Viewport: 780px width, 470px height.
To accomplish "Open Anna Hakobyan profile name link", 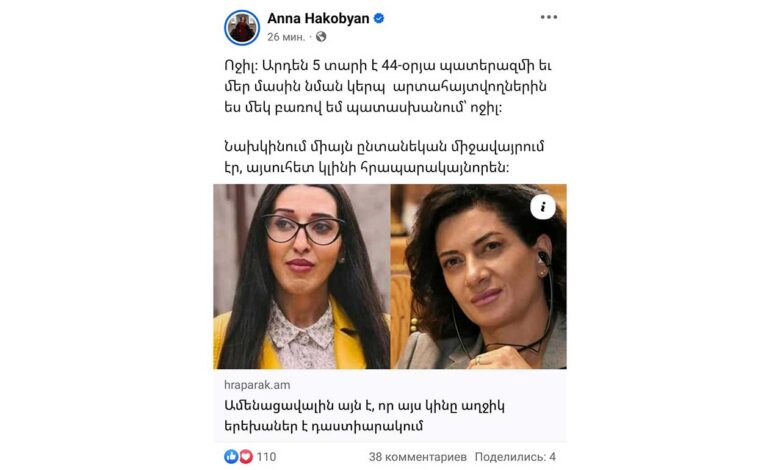I will click(318, 18).
